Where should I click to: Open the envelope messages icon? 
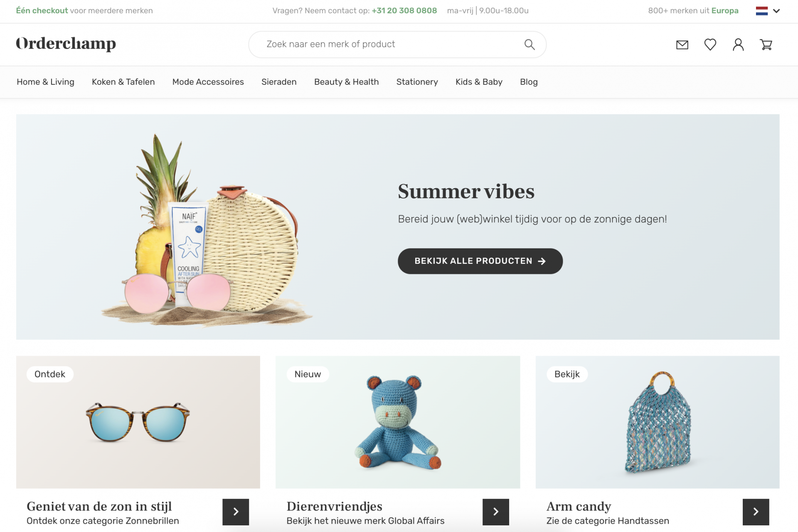coord(682,44)
